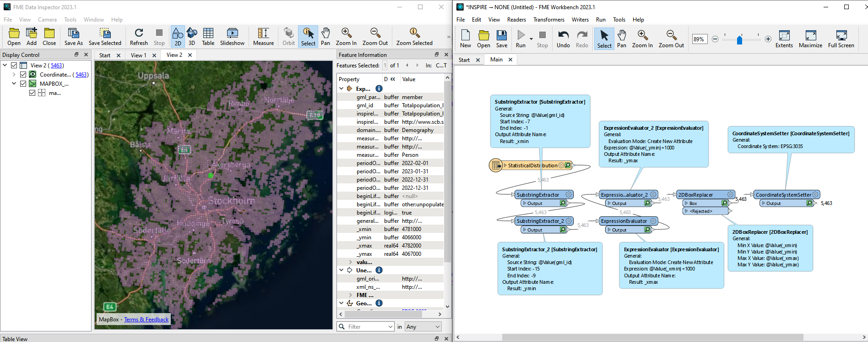Image resolution: width=868 pixels, height=342 pixels.
Task: Close the Display Control panel
Action: point(86,55)
